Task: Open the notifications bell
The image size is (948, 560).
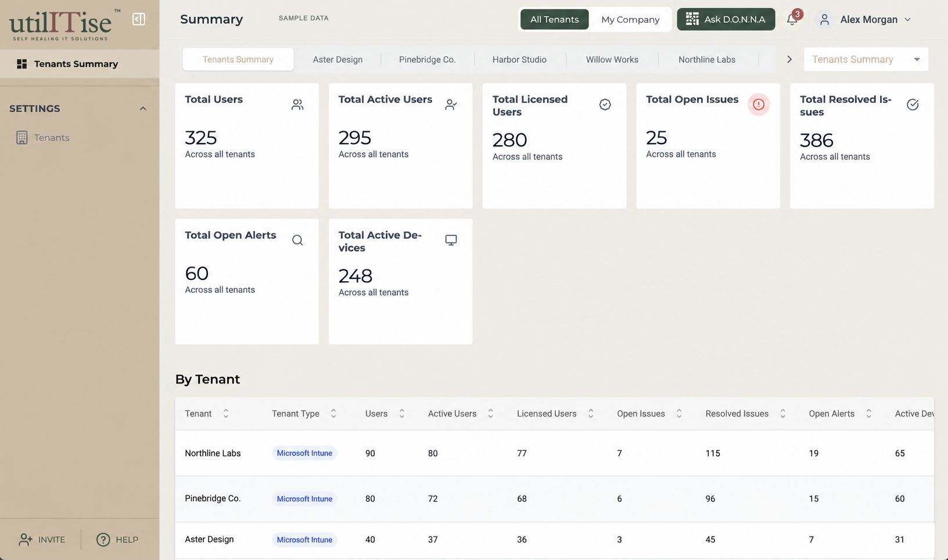Action: coord(792,19)
